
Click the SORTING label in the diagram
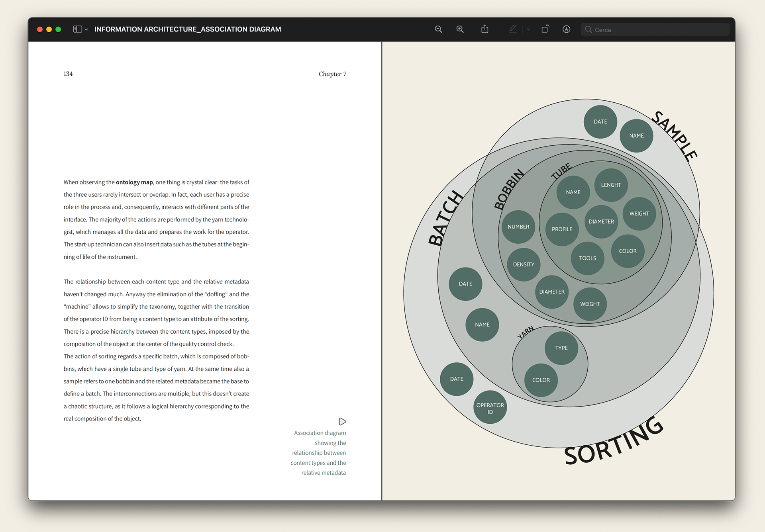click(614, 441)
